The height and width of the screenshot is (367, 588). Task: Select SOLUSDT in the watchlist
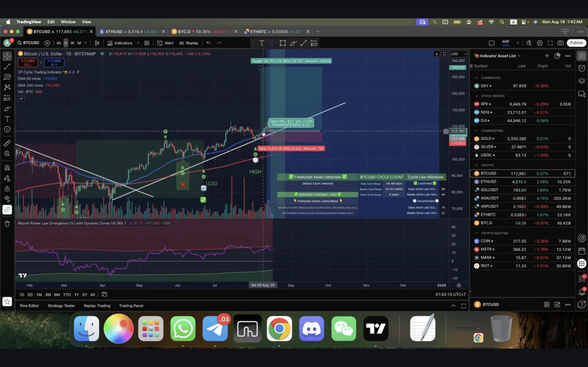489,190
